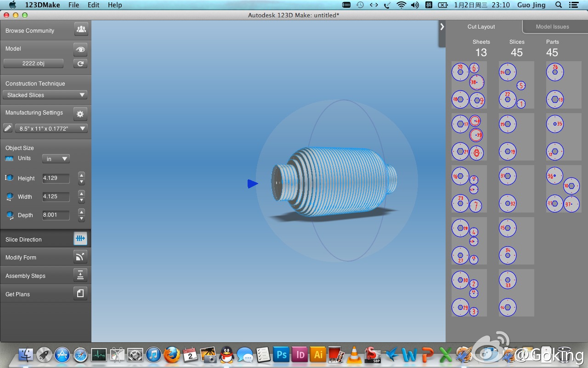Viewport: 588px width, 368px height.
Task: Select the sheet thumbnail with slices 15 and 34
Action: click(516, 241)
